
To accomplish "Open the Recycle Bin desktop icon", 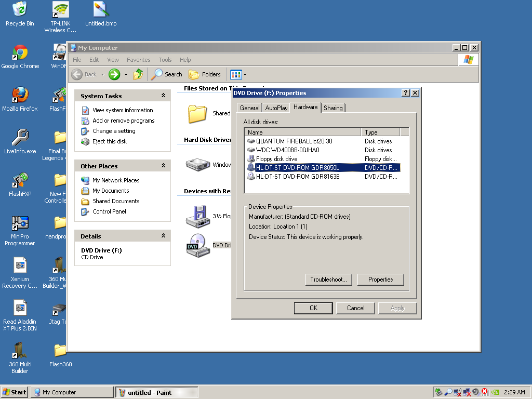I will click(20, 14).
